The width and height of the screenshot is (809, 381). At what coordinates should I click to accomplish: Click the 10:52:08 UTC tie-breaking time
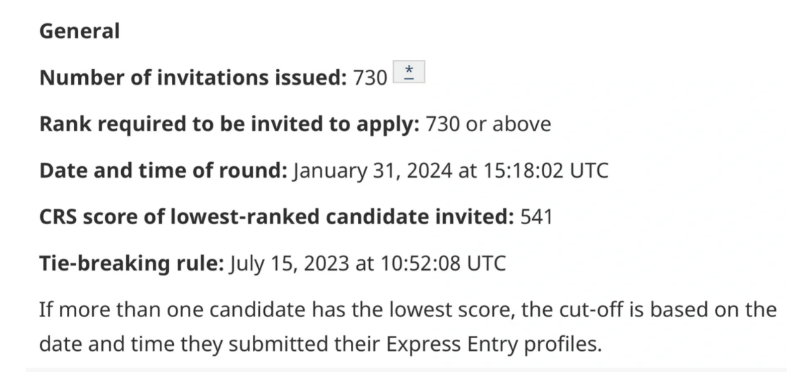[x=443, y=264]
